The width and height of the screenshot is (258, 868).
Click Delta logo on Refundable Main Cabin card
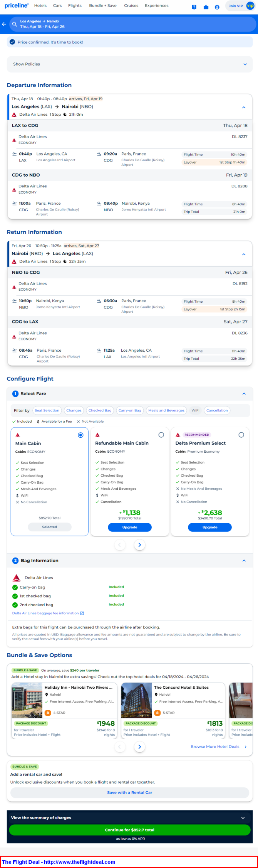point(97,435)
